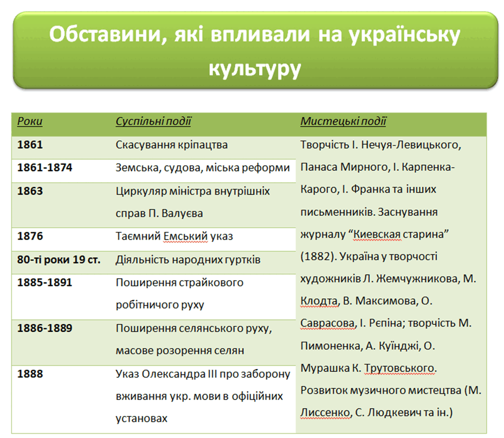Select the line "справ П. Валуєва"

coord(159,214)
